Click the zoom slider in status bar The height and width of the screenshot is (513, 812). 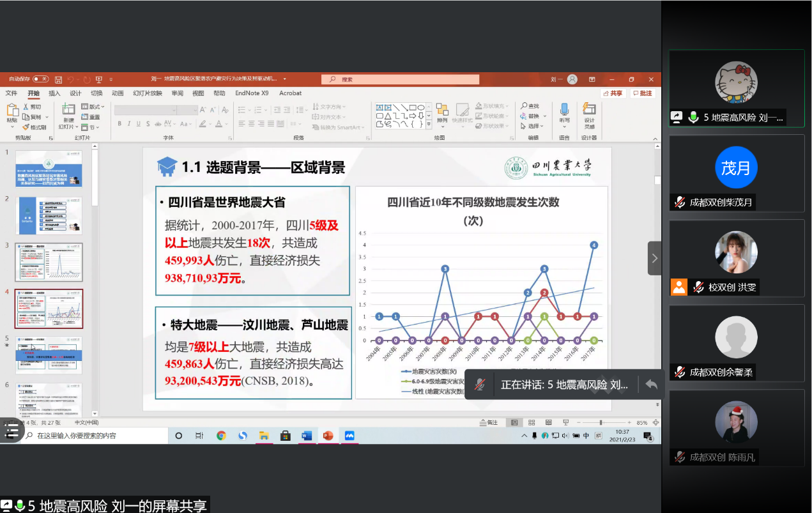tap(601, 422)
